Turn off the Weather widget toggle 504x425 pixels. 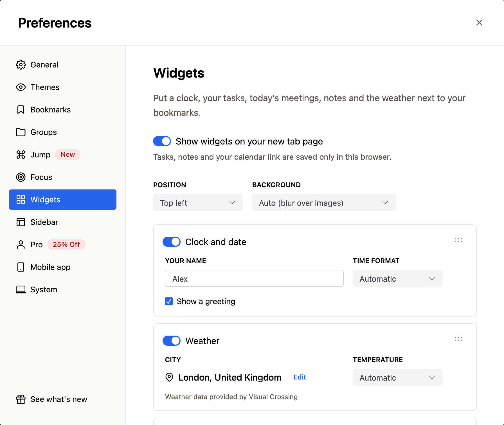(x=172, y=341)
